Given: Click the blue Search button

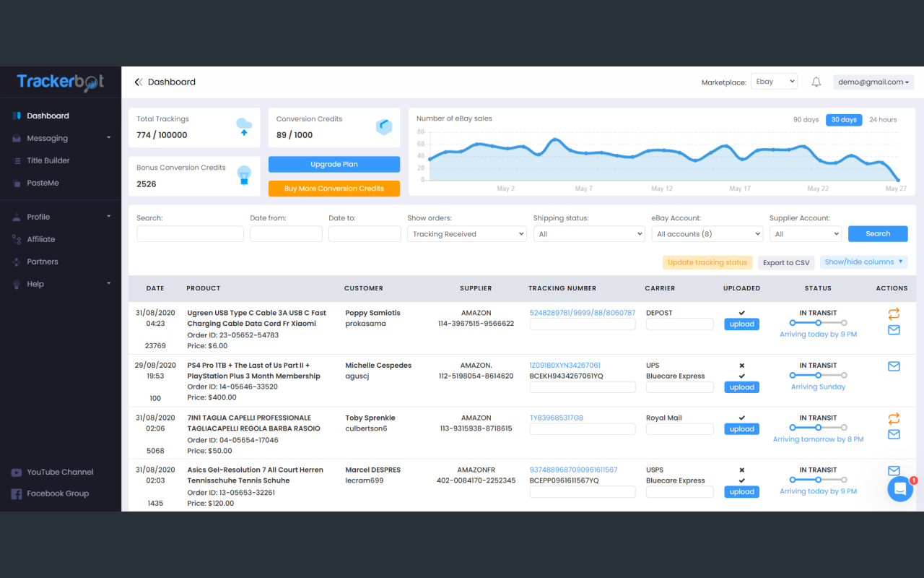Looking at the screenshot, I should 878,233.
